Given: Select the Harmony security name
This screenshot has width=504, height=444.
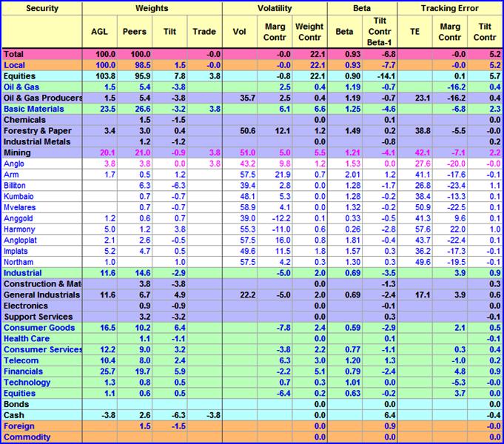Looking at the screenshot, I should (19, 229).
